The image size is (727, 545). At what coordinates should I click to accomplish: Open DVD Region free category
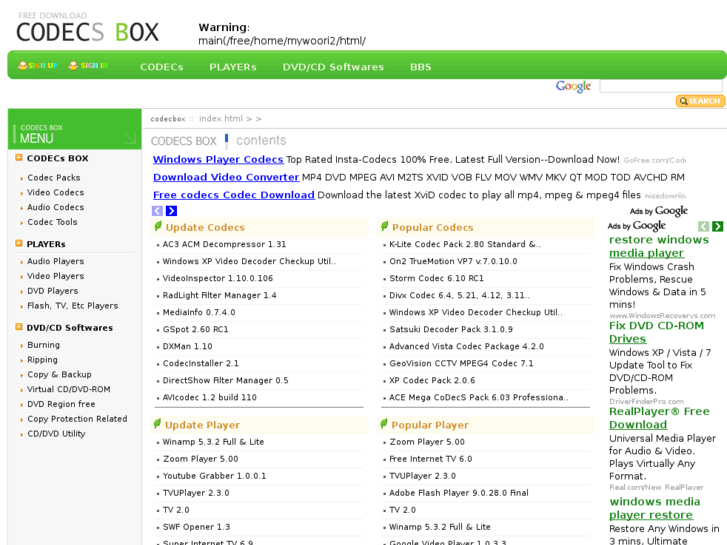[x=61, y=404]
